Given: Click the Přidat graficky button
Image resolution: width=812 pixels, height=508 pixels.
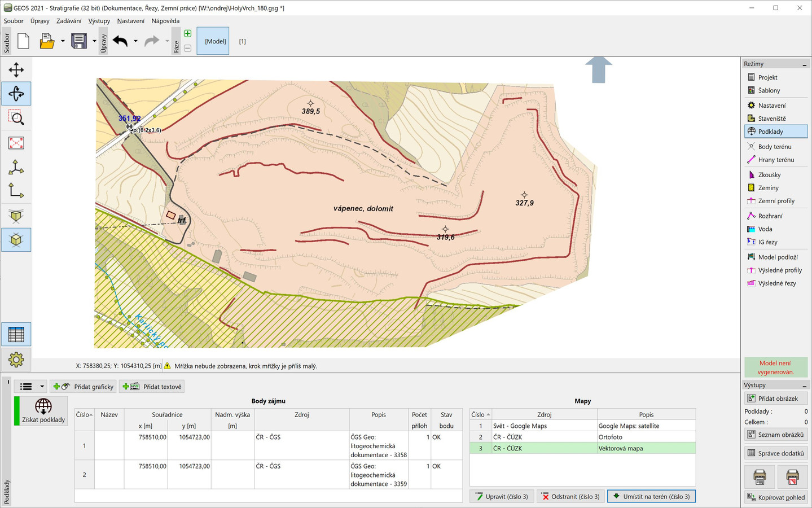Looking at the screenshot, I should [84, 387].
